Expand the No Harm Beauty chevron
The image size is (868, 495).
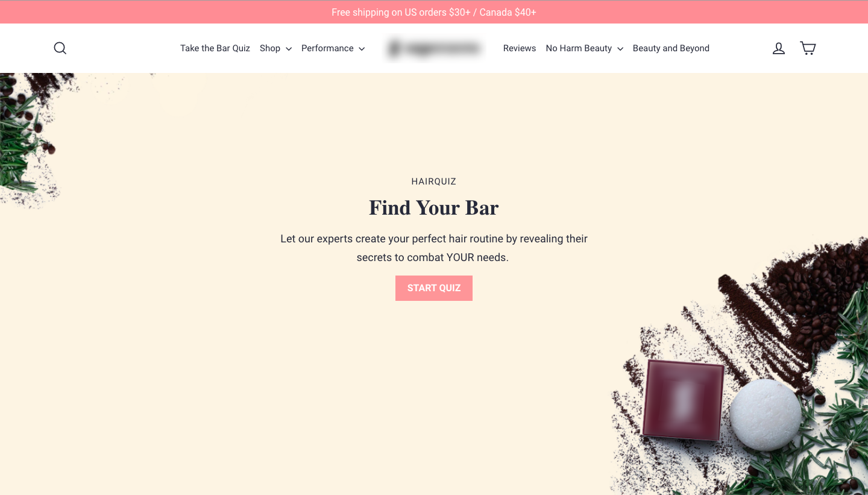point(620,49)
